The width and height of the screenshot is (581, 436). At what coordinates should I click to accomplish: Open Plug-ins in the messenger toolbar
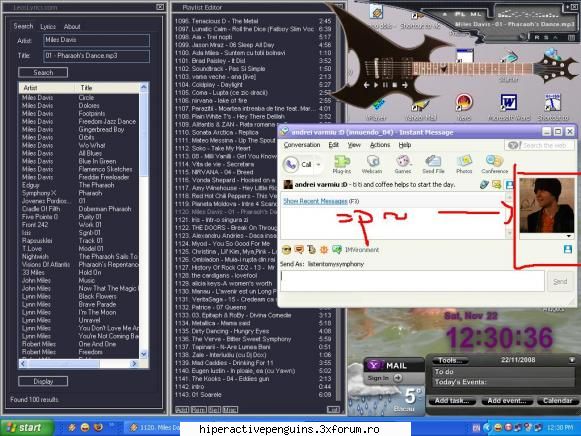click(x=342, y=164)
